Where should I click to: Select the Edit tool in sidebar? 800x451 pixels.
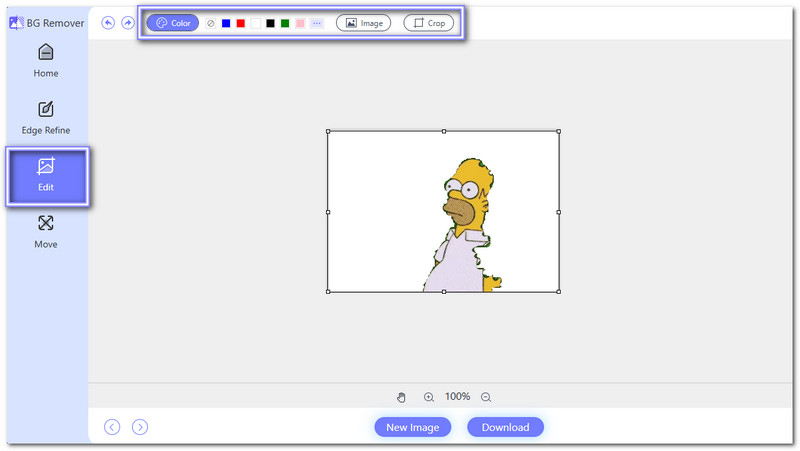[x=47, y=176]
